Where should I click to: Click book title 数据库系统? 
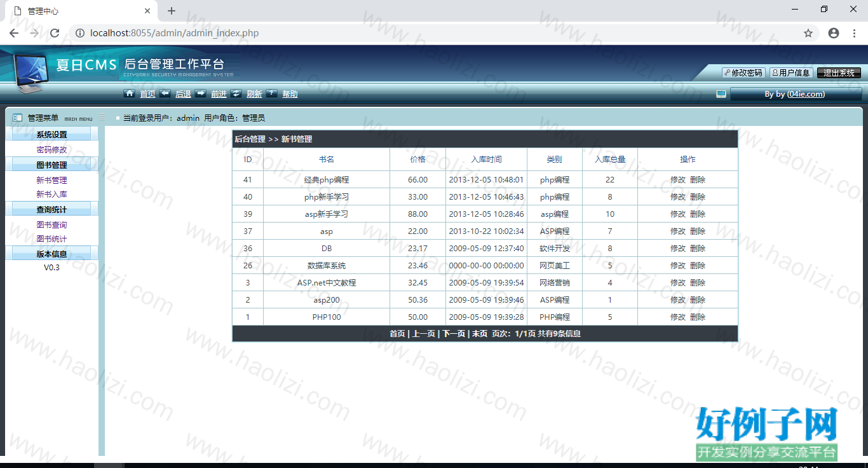tap(327, 266)
